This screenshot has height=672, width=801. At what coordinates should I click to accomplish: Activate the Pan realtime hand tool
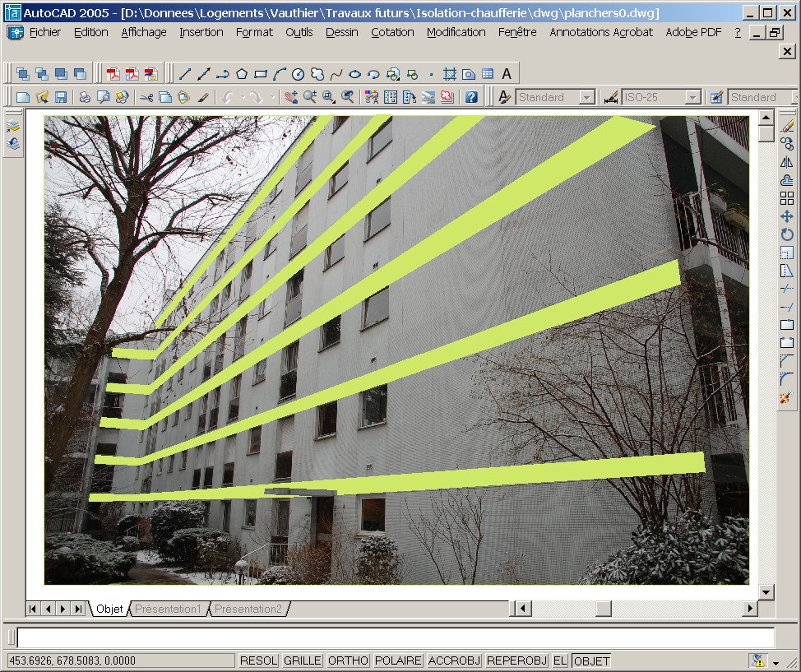pos(291,97)
